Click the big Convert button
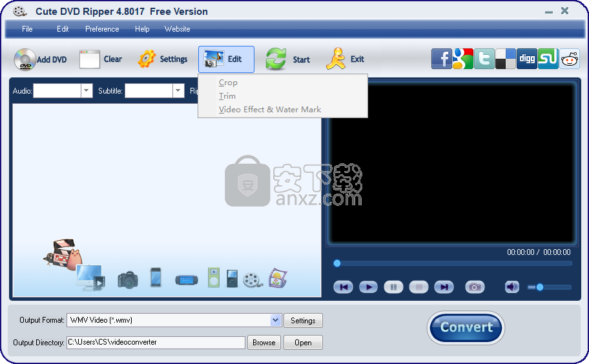This screenshot has height=364, width=589. point(466,328)
